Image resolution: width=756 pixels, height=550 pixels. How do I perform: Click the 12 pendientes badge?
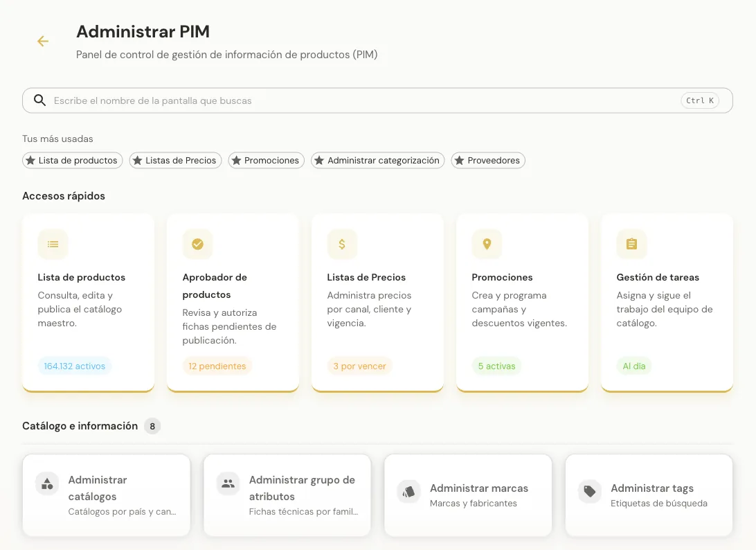[x=217, y=366]
